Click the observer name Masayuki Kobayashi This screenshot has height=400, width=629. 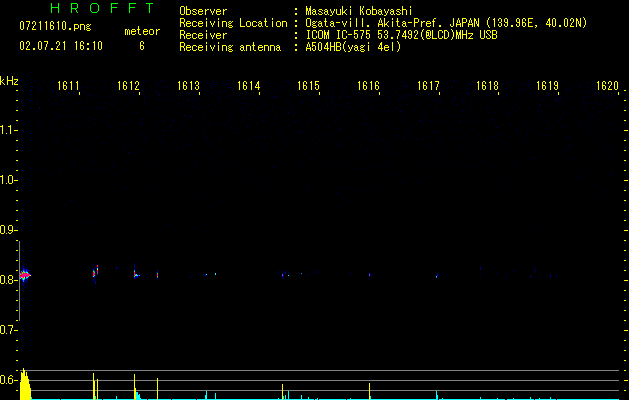click(359, 11)
